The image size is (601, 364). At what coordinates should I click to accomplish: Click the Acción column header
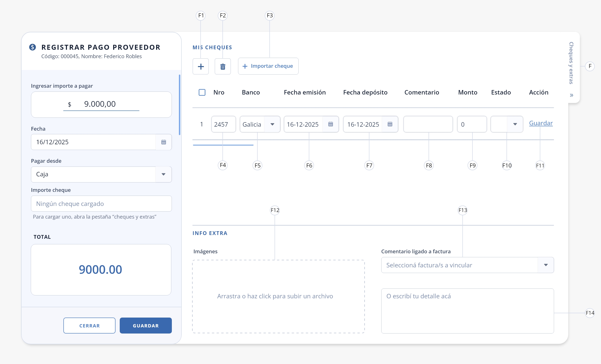[x=539, y=92]
